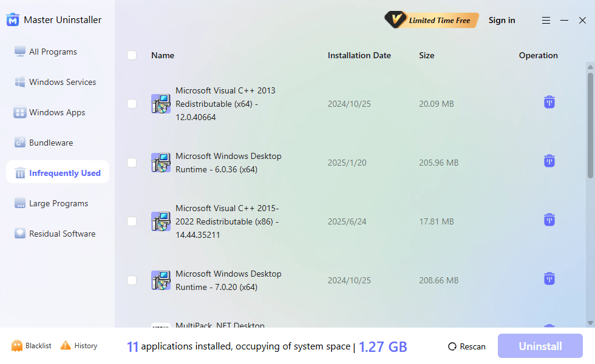Select Microsoft Windows Desktop Runtime 6.0.36 name

click(228, 163)
